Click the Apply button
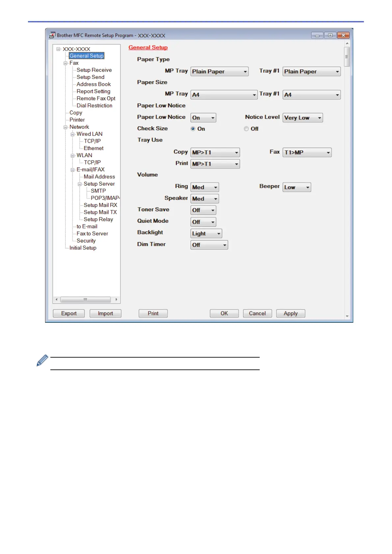The width and height of the screenshot is (392, 554). [291, 314]
